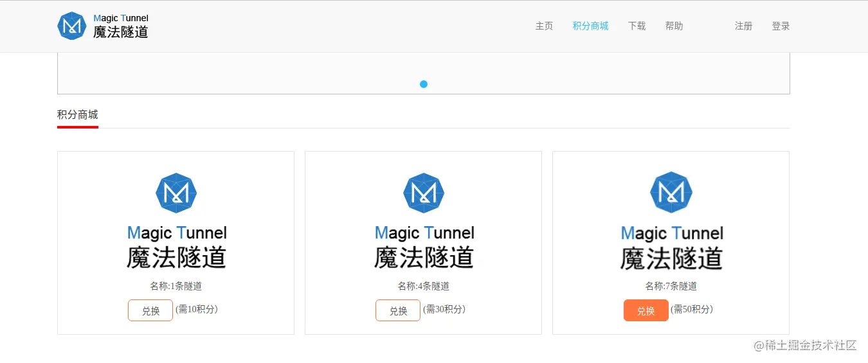Click the (需50积分) cost label
The height and width of the screenshot is (363, 868).
click(692, 309)
